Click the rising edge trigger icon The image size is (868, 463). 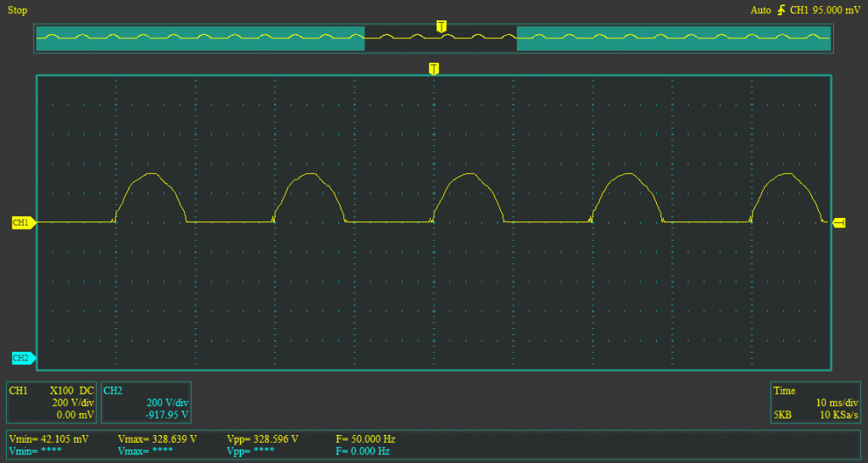(x=780, y=10)
